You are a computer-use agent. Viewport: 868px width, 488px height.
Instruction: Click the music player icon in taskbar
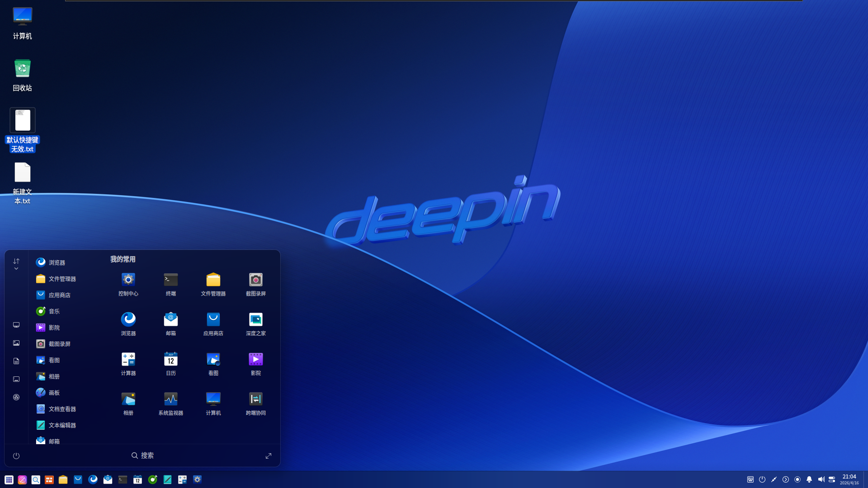(x=153, y=480)
